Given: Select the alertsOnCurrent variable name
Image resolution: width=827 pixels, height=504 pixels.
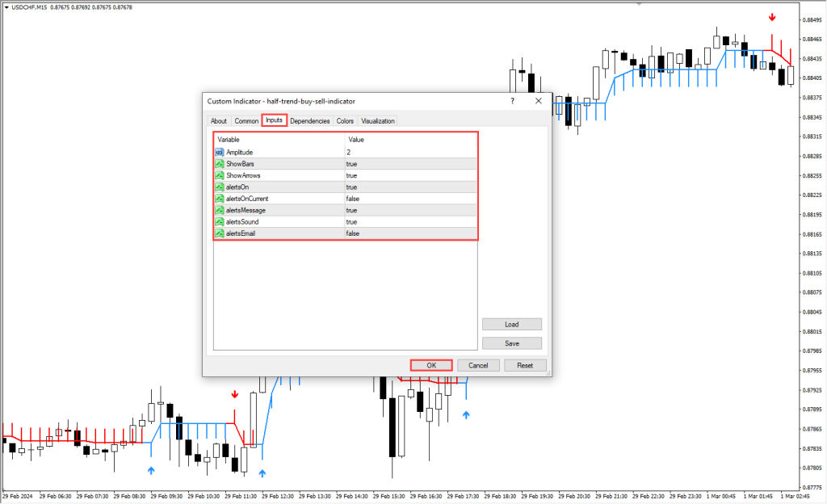Looking at the screenshot, I should pos(247,199).
